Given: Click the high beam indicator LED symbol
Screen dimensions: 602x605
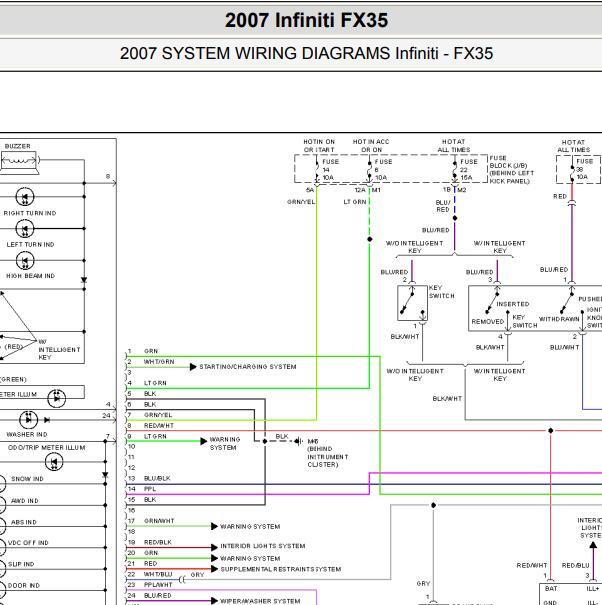Looking at the screenshot, I should tap(25, 260).
